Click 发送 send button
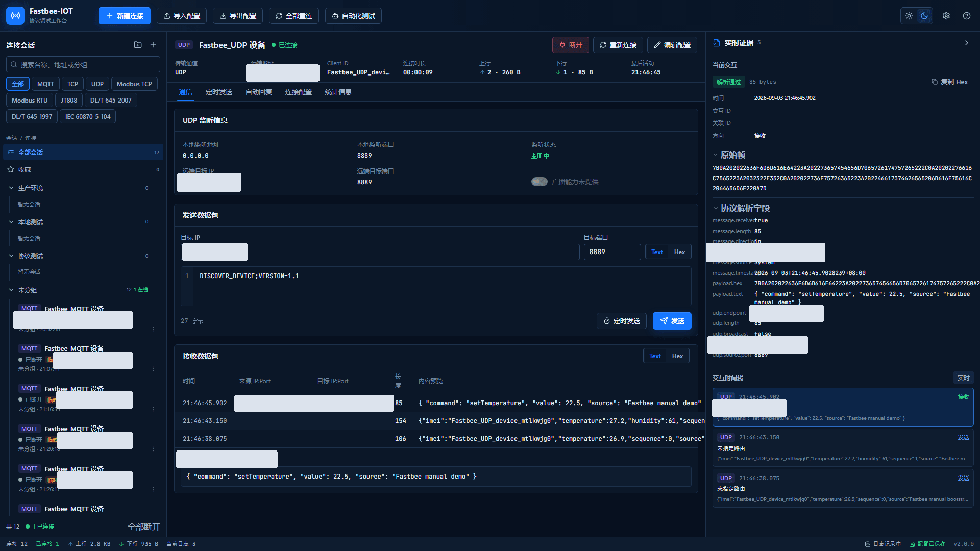980x551 pixels. (672, 321)
